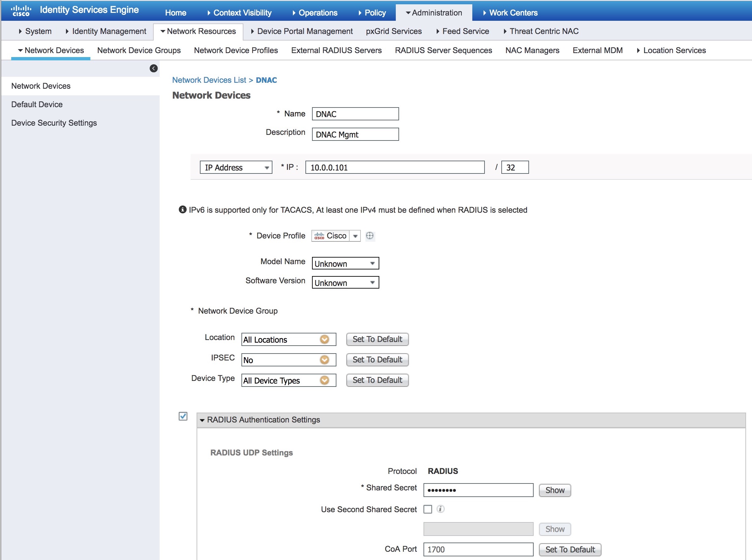Open the Software Version dropdown

point(345,282)
